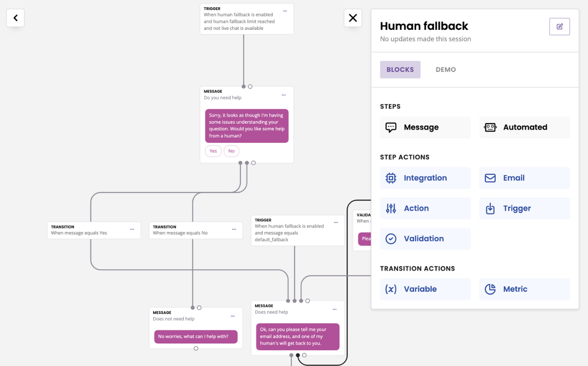Close the blocks side panel
The width and height of the screenshot is (588, 366).
click(x=353, y=18)
